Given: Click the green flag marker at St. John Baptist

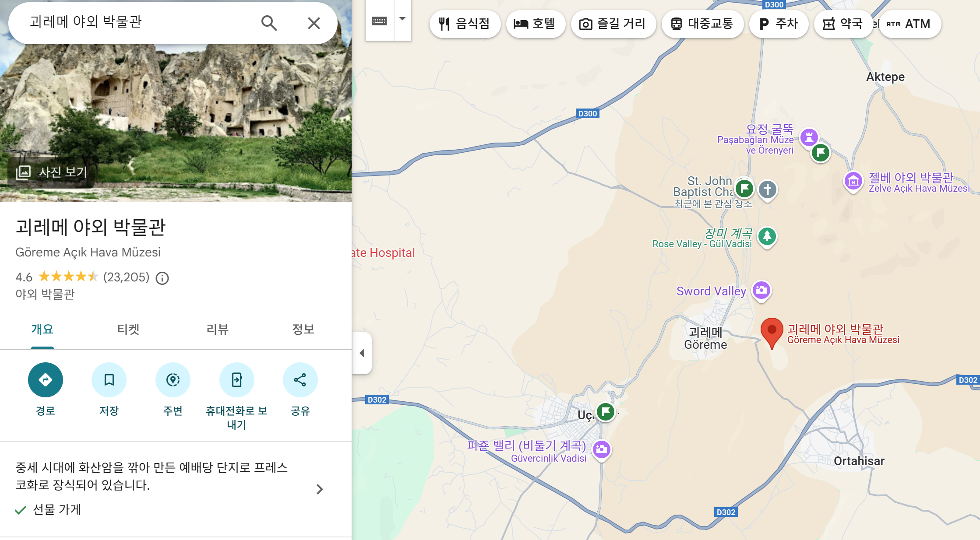Looking at the screenshot, I should [x=744, y=188].
